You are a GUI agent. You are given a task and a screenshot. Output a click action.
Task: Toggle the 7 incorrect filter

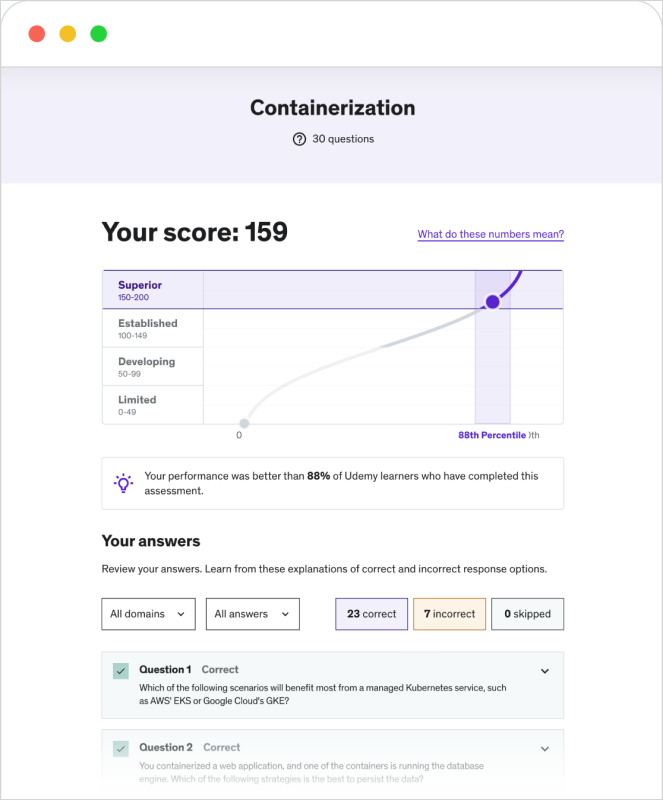[449, 614]
